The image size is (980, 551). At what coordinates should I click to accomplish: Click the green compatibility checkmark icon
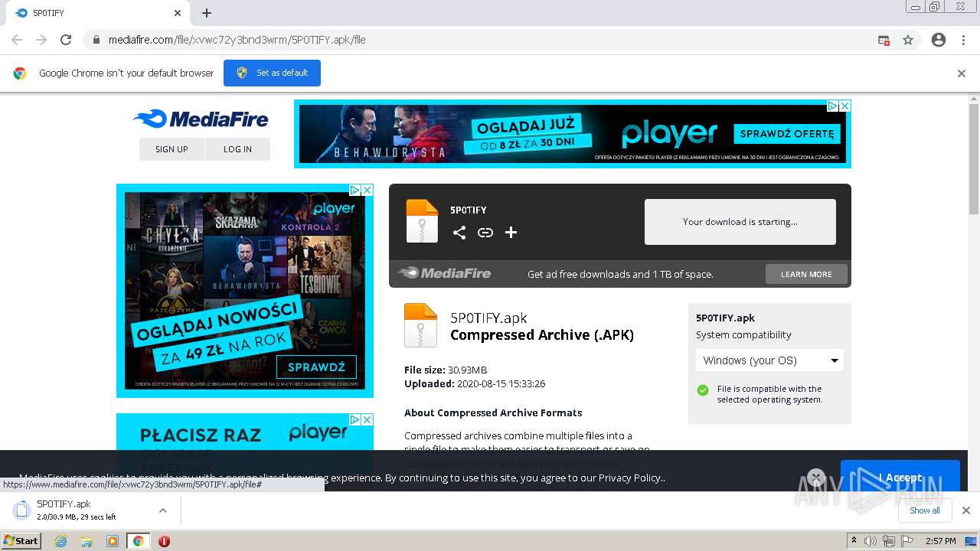703,390
